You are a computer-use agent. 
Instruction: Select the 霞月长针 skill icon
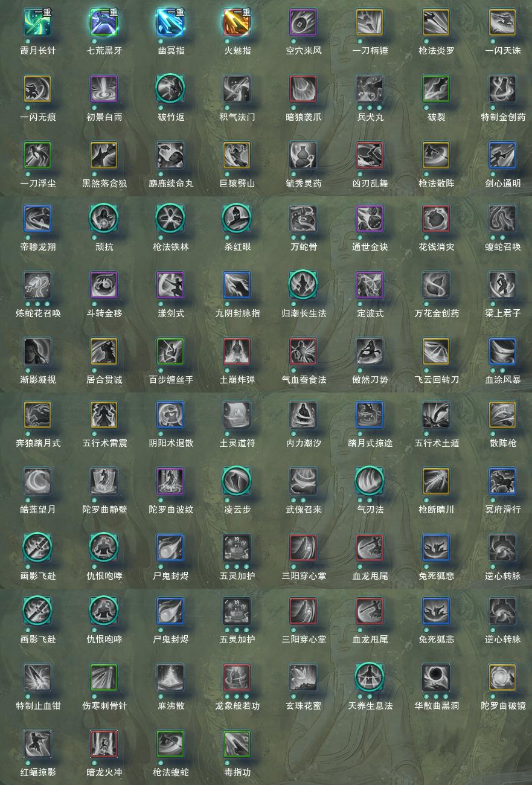coord(37,23)
